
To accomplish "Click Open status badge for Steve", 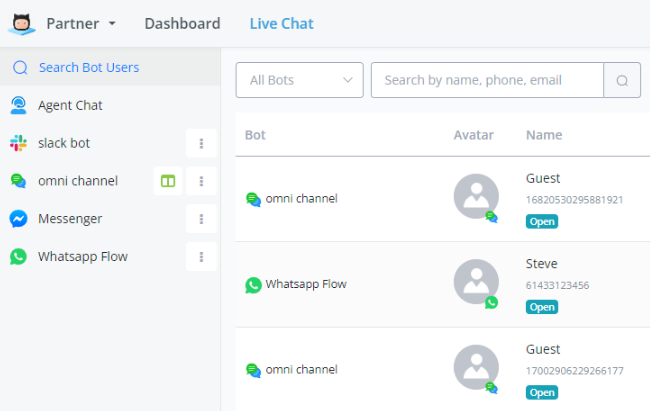I will (x=542, y=307).
